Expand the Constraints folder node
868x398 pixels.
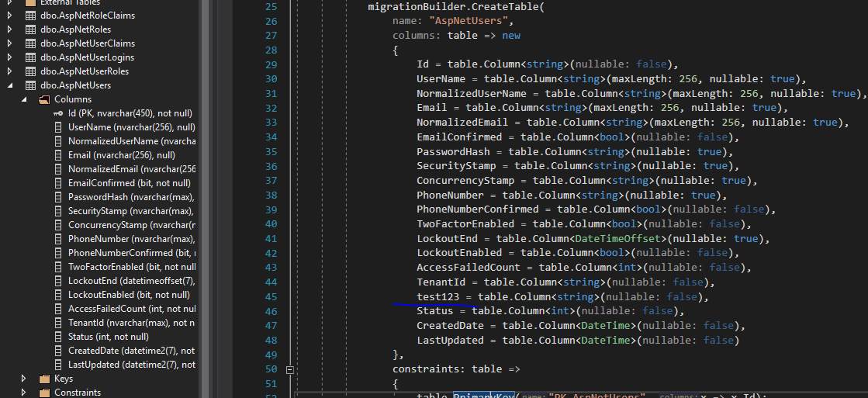(x=24, y=393)
